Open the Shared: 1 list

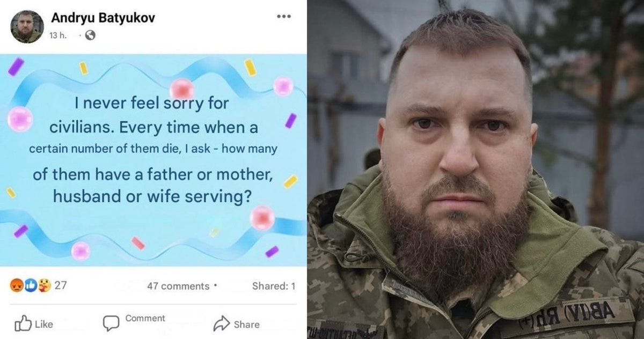coord(274,286)
